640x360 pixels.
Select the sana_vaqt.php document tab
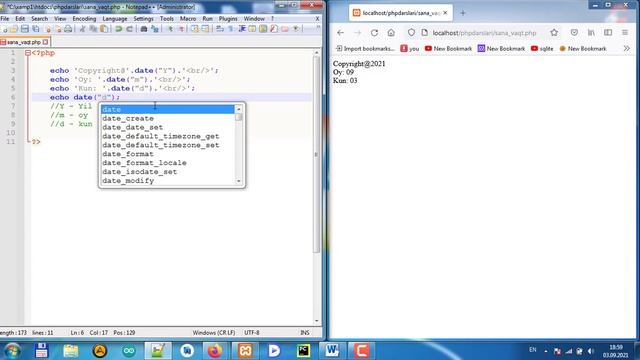[24, 42]
